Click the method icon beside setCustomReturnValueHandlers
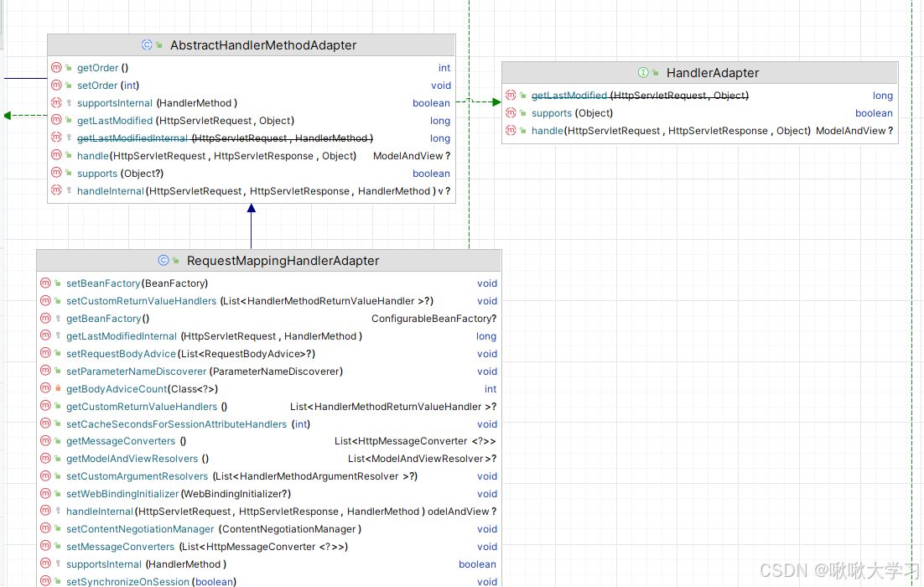This screenshot has height=587, width=924. tap(45, 301)
